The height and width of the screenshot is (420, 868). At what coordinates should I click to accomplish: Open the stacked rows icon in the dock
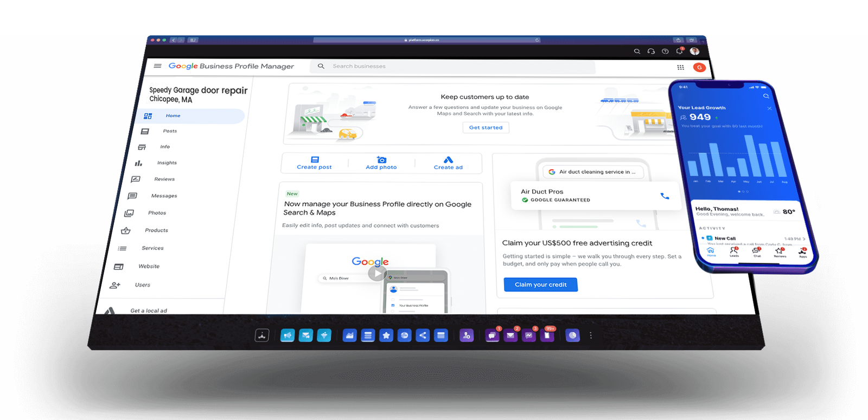368,335
